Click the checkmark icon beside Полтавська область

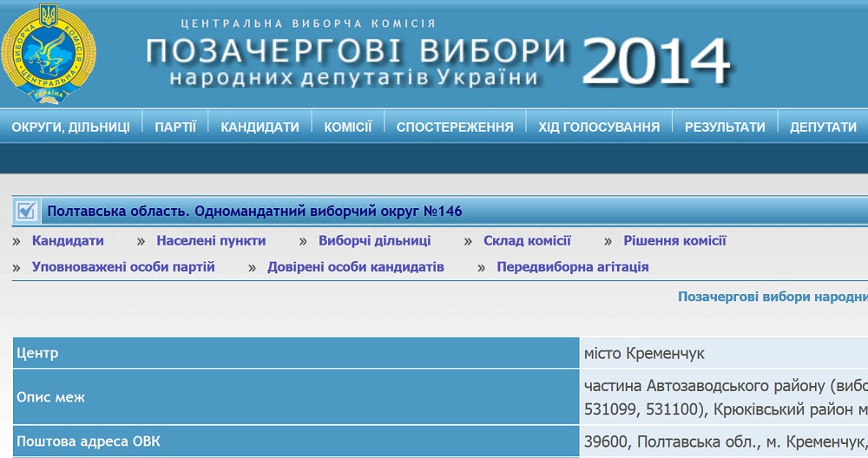(x=27, y=211)
